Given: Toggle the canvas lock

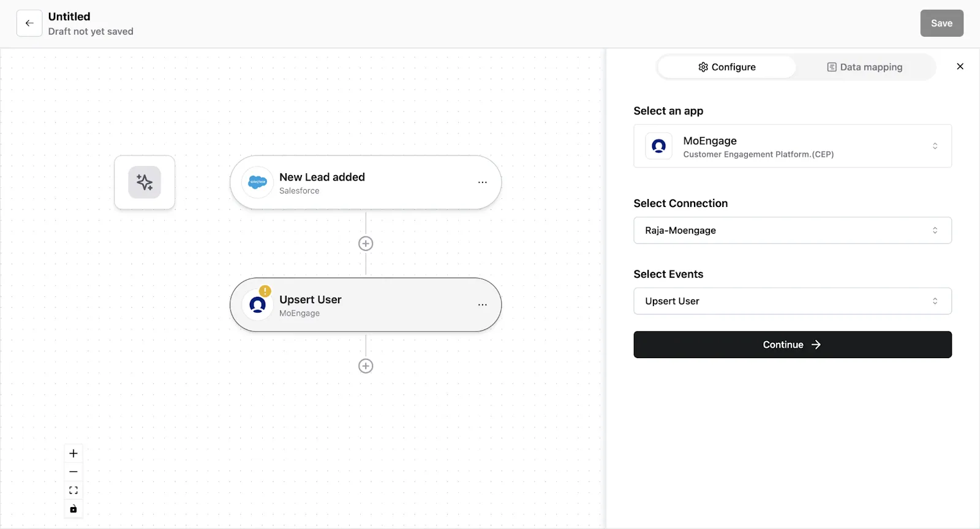Looking at the screenshot, I should 73,509.
